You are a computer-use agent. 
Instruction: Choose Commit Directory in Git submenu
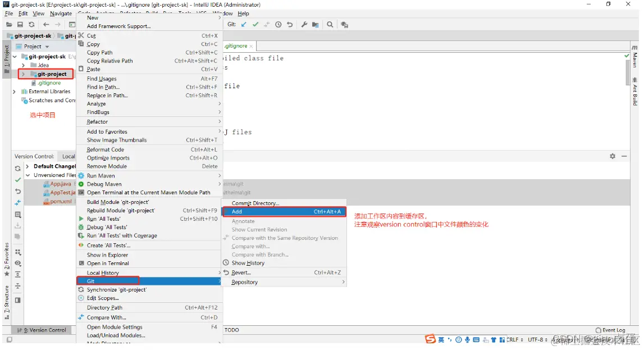click(284, 203)
